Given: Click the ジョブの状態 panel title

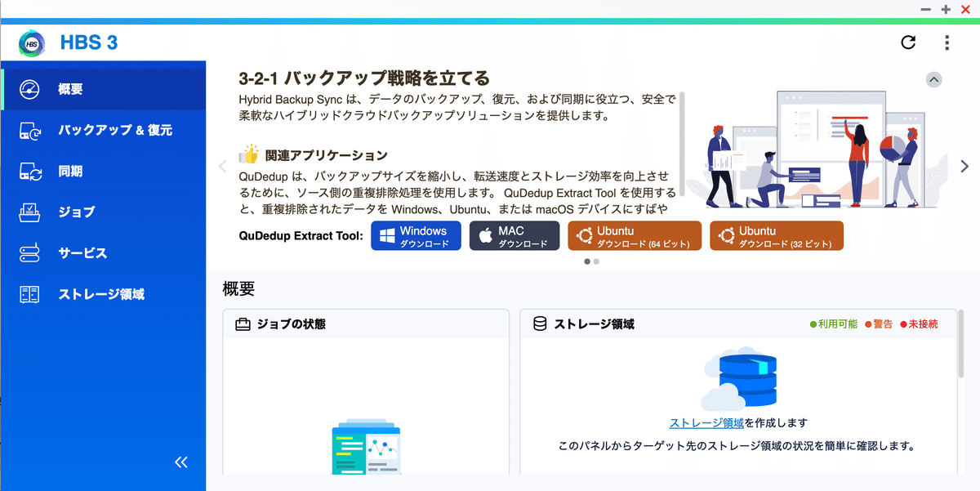Looking at the screenshot, I should click(x=292, y=324).
